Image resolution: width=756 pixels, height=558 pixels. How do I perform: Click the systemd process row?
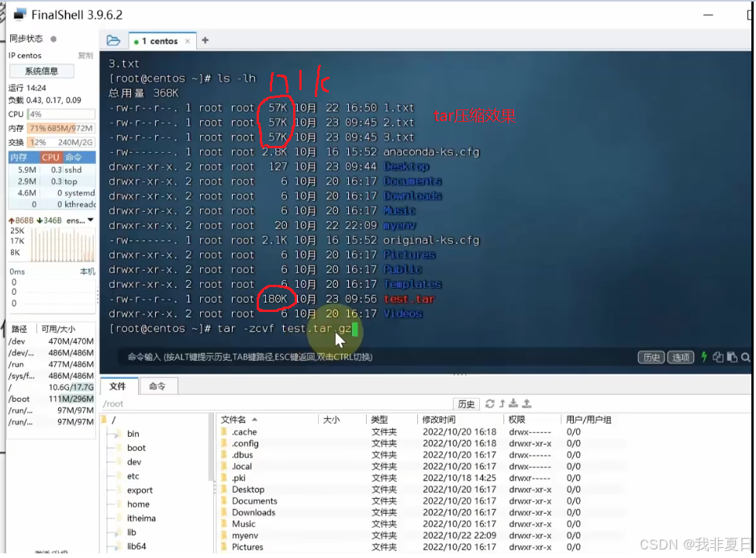(52, 193)
